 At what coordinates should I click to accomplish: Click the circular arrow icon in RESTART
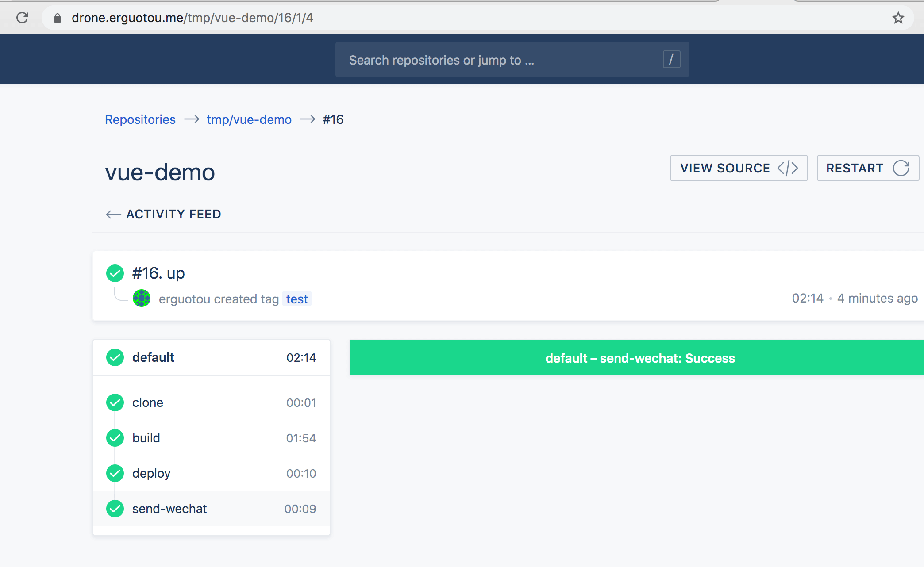[901, 168]
